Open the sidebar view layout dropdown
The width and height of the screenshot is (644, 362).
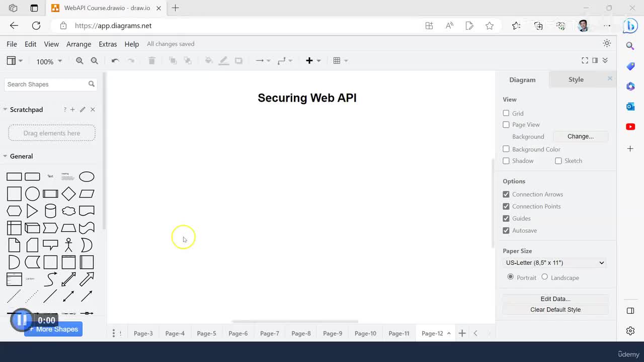pyautogui.click(x=15, y=61)
